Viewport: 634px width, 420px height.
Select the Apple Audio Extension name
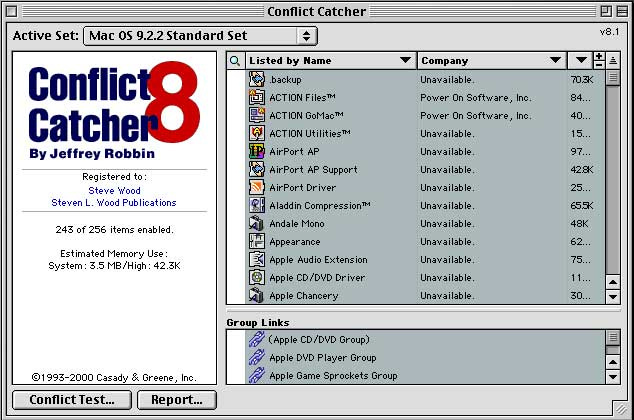coord(318,260)
